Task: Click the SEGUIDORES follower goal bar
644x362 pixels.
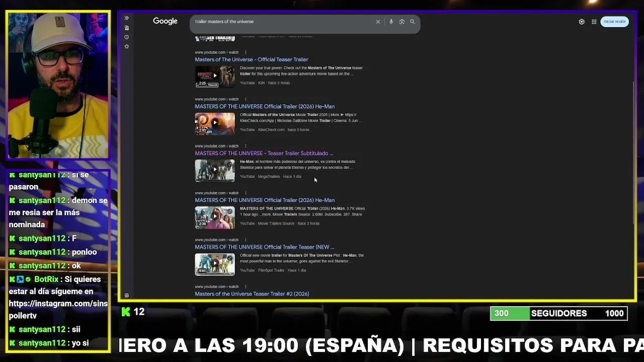Action: pos(559,313)
